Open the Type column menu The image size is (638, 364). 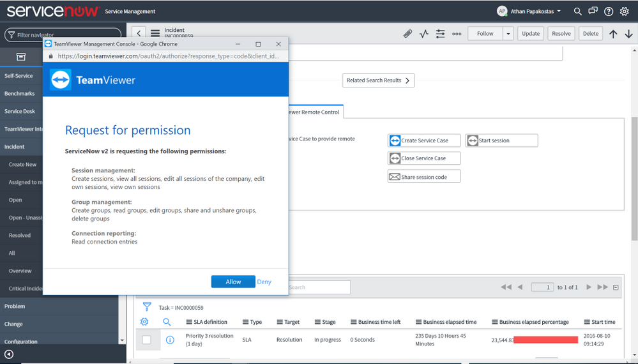pyautogui.click(x=245, y=322)
